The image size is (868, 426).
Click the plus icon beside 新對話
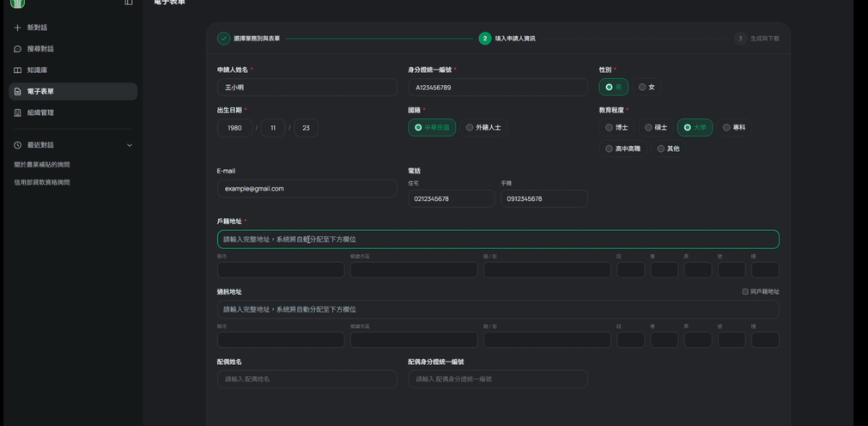18,27
